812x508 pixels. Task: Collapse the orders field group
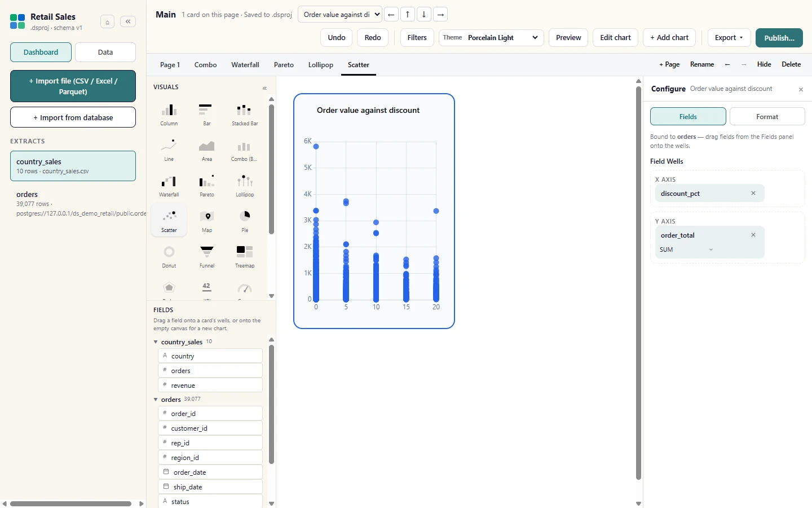point(156,400)
